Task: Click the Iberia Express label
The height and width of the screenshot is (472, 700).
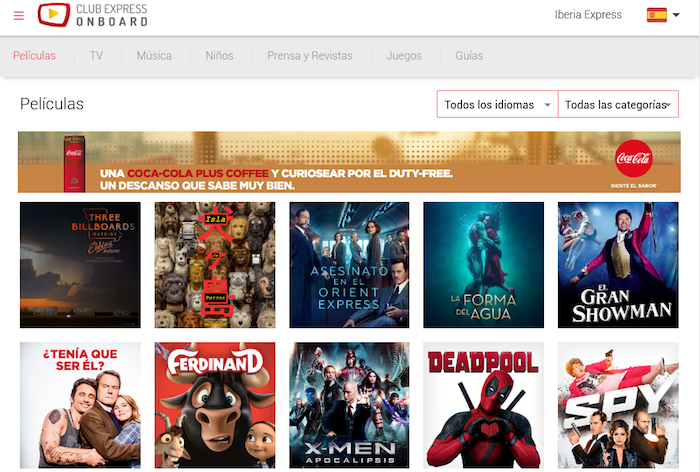Action: tap(588, 15)
